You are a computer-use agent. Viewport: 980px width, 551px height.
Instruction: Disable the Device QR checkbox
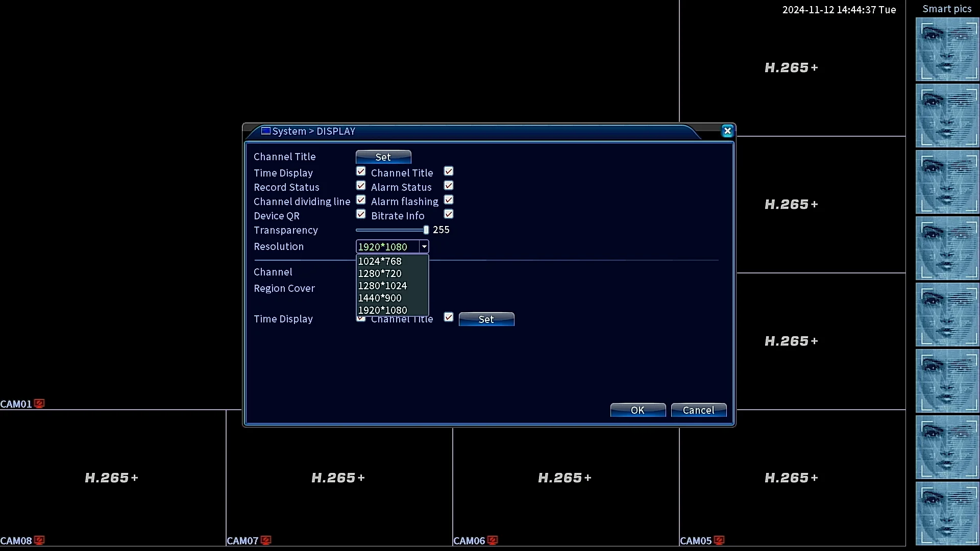(361, 214)
